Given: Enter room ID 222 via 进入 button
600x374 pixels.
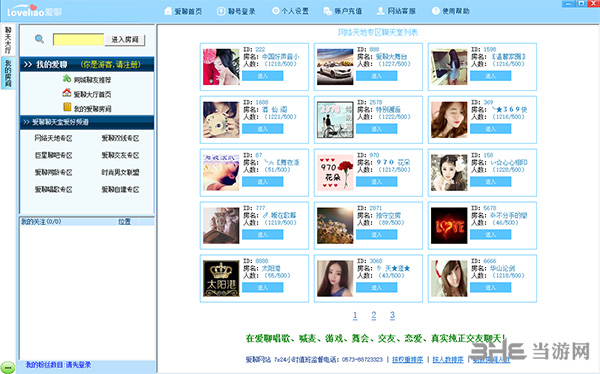Looking at the screenshot, I should point(262,76).
